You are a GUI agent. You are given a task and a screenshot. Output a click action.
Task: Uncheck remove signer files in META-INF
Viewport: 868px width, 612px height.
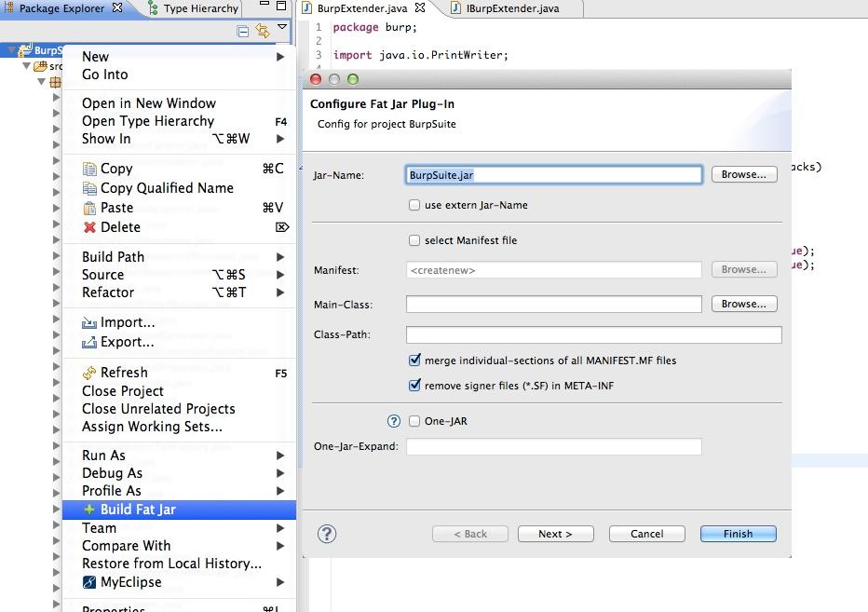click(x=414, y=386)
